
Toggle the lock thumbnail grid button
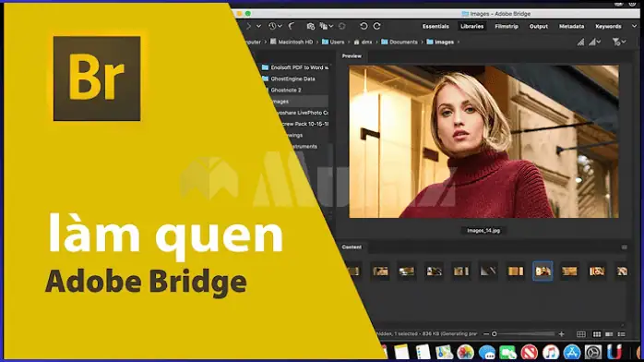pos(581,334)
